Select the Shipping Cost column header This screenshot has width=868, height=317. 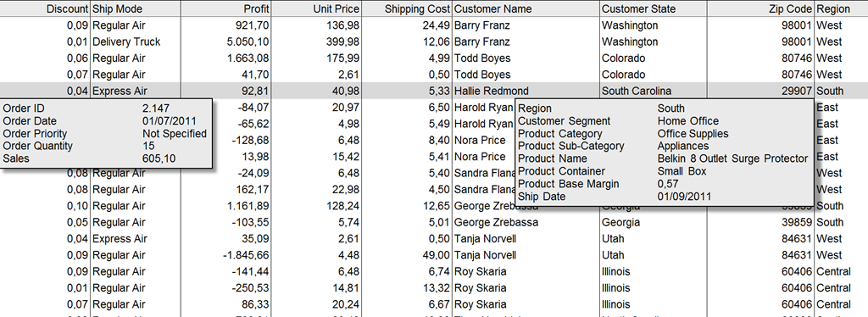point(407,8)
